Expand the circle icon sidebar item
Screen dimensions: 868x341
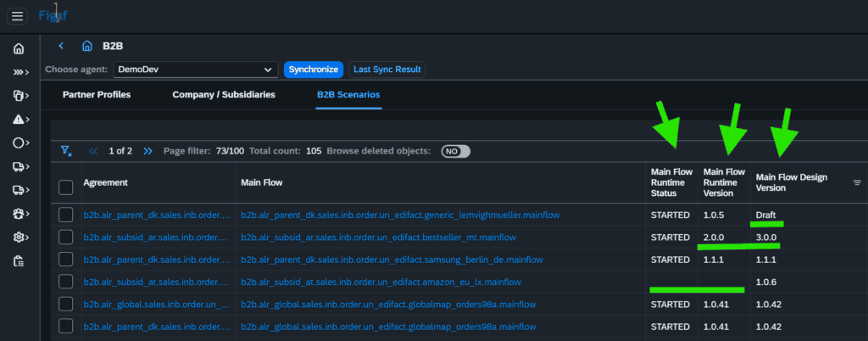(21, 143)
